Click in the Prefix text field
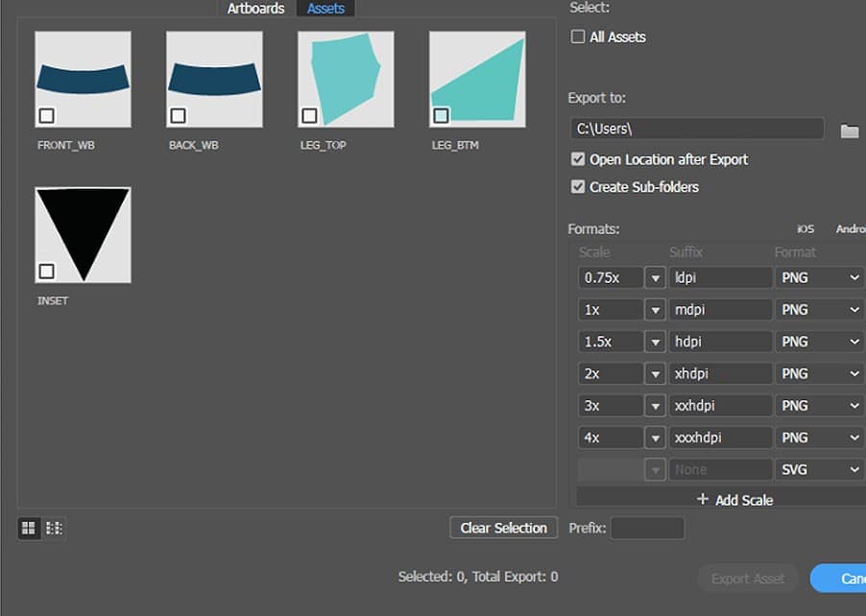The height and width of the screenshot is (616, 866). [647, 528]
